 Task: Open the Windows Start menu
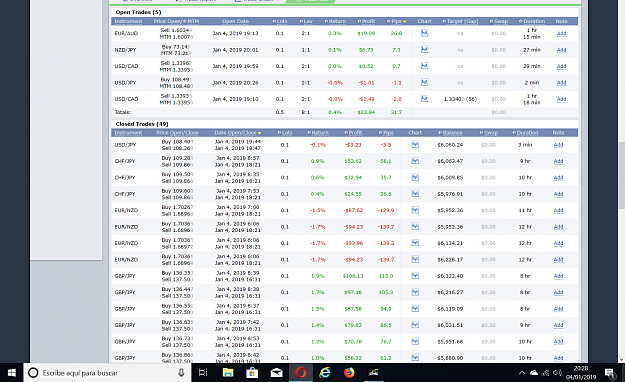point(12,373)
